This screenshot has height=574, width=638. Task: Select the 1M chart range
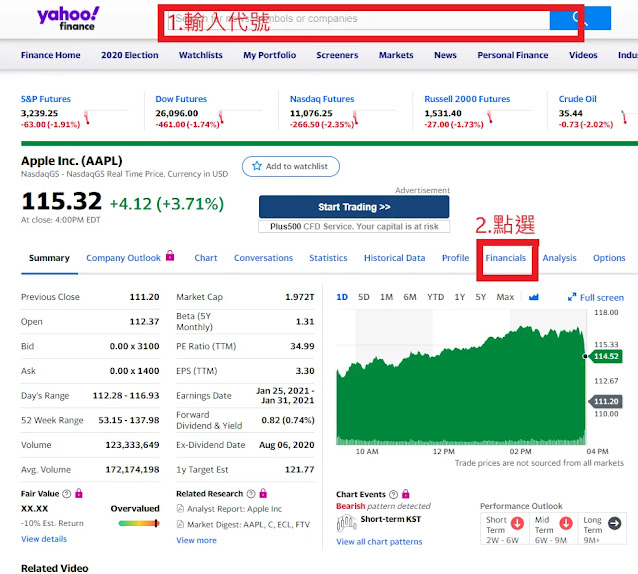pyautogui.click(x=387, y=297)
